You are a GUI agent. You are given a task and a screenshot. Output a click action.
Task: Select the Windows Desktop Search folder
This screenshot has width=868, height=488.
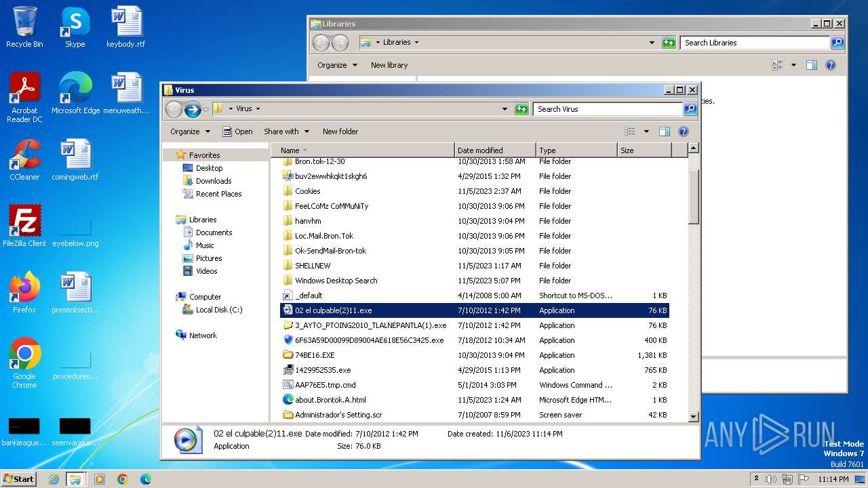[475, 281]
